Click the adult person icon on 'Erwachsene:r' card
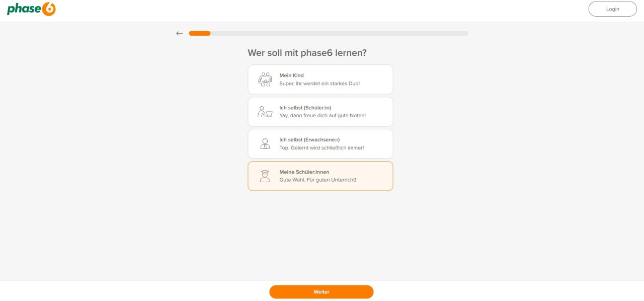This screenshot has width=644, height=301. (x=264, y=143)
